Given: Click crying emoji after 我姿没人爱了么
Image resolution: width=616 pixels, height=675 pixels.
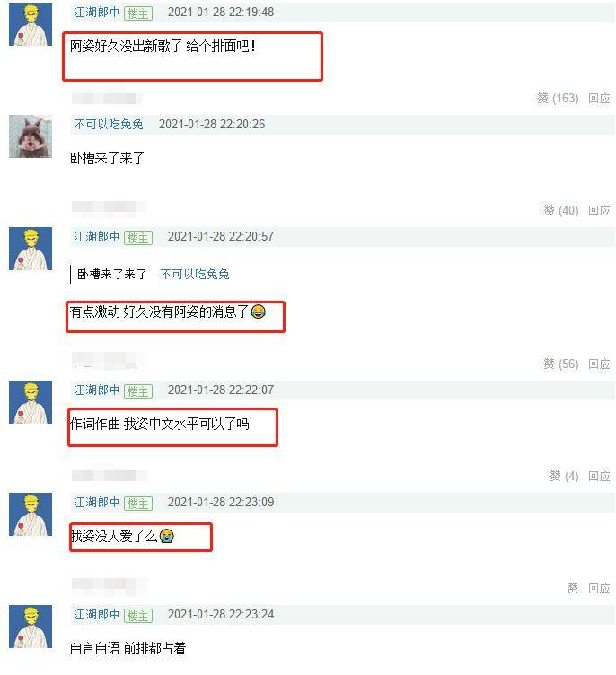Looking at the screenshot, I should pyautogui.click(x=167, y=537).
